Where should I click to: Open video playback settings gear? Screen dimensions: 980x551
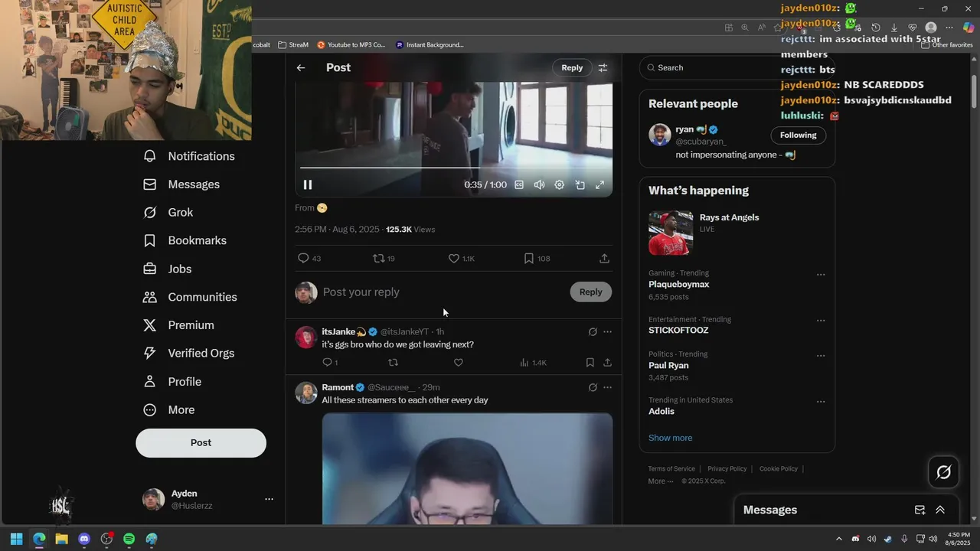pyautogui.click(x=560, y=184)
